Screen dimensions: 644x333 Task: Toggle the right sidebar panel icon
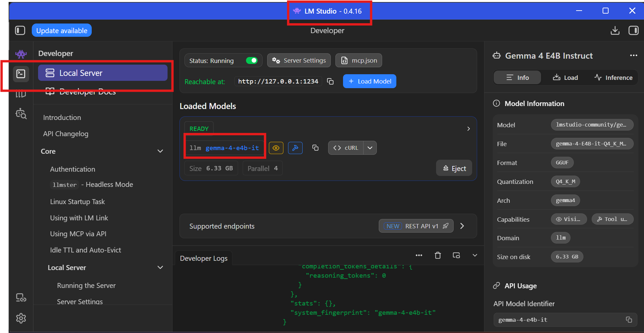(x=633, y=30)
